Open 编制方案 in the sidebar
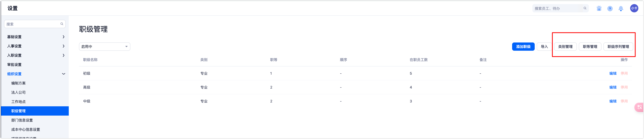 18,83
